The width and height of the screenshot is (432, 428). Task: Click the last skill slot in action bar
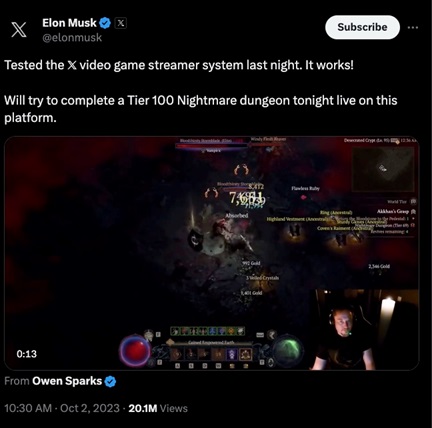tap(246, 354)
